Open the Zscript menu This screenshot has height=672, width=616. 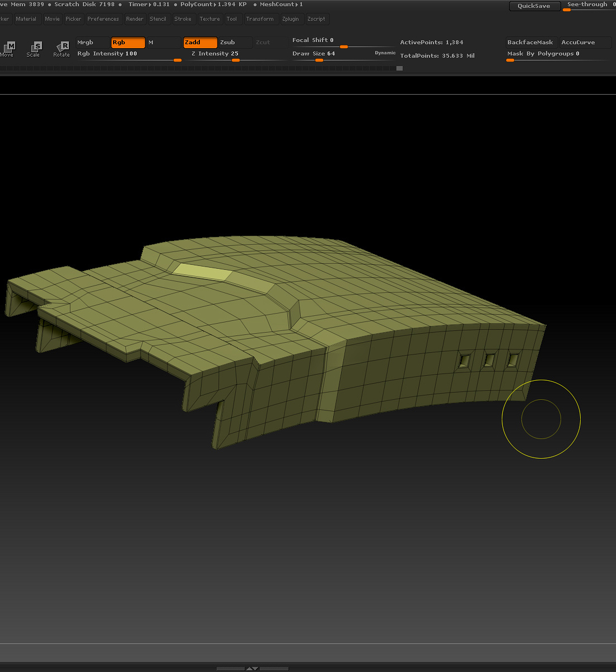click(316, 19)
